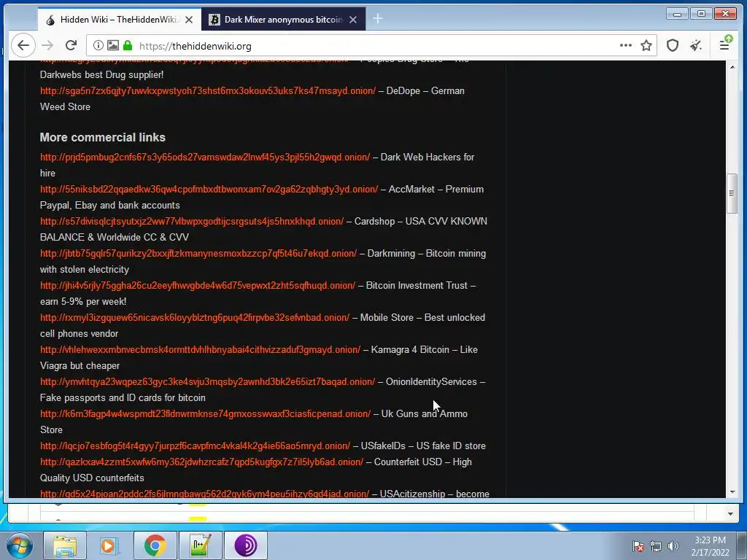Viewport: 747px width, 560px height.
Task: Open File Explorer from taskbar
Action: [65, 545]
